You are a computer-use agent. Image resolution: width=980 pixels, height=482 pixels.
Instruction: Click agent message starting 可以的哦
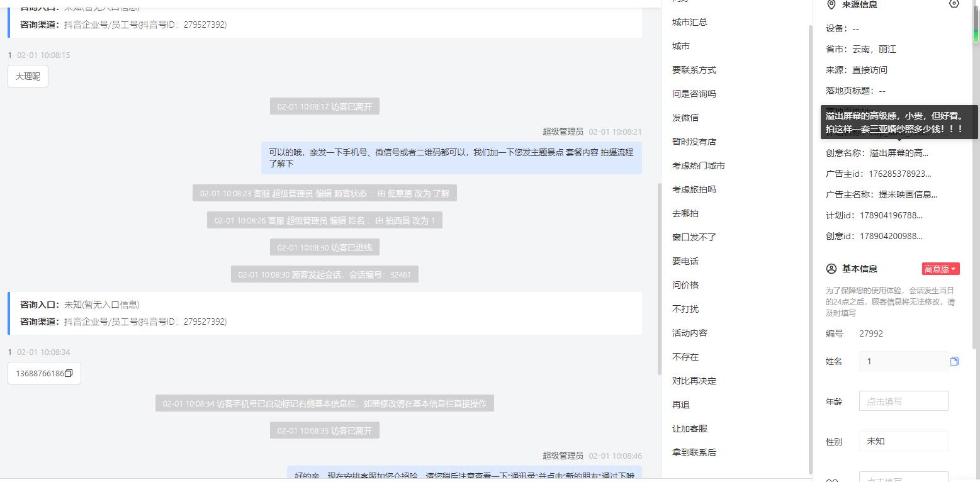pos(451,157)
